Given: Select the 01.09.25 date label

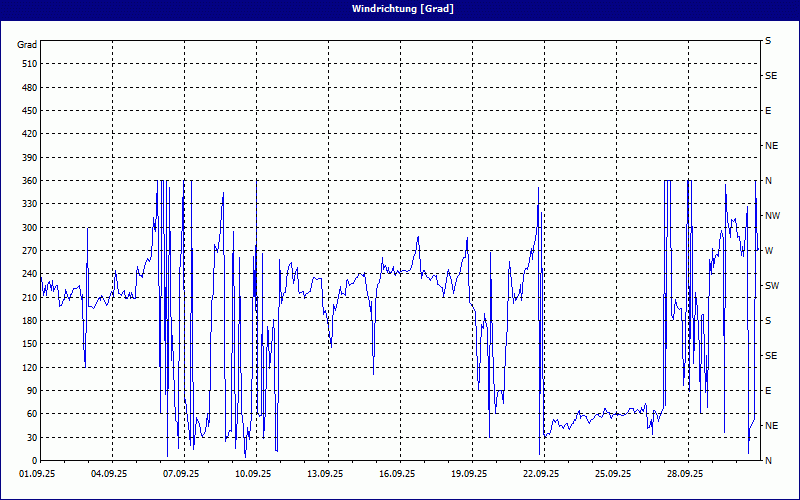Looking at the screenshot, I should 37,474.
